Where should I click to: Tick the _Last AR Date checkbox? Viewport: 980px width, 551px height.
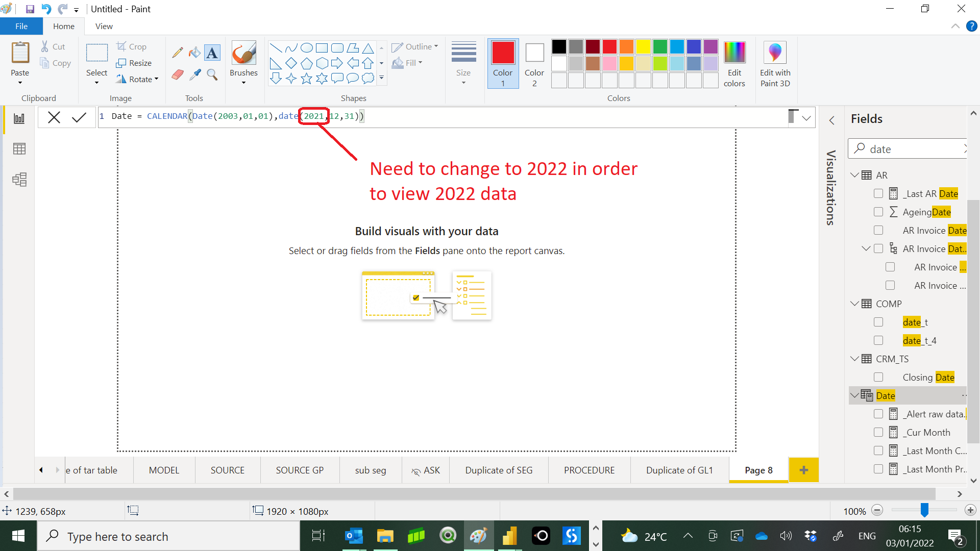[x=878, y=193]
